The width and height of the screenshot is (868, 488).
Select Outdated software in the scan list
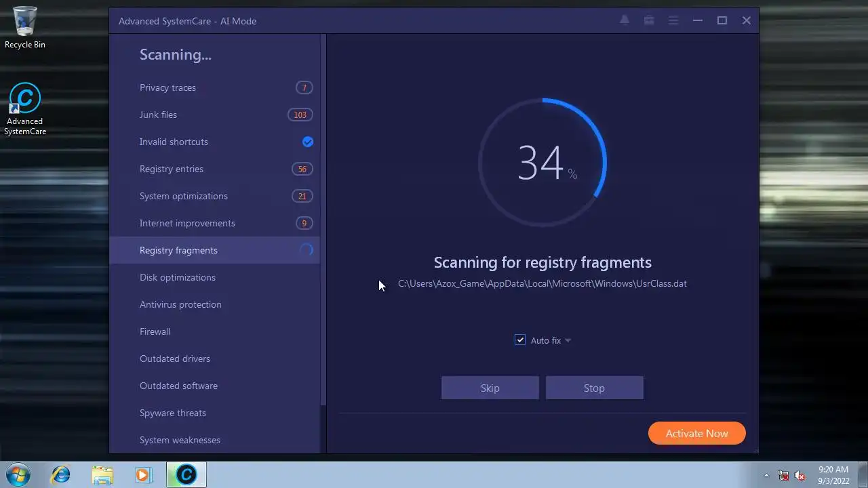pos(214,386)
